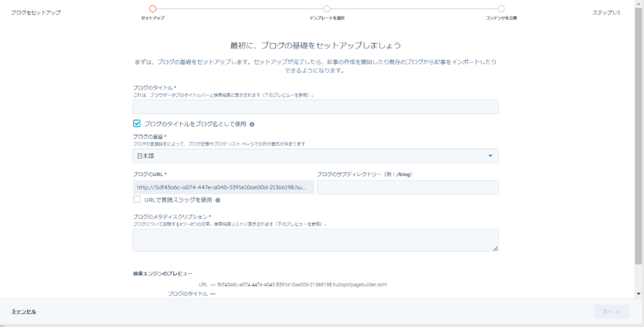Uncheck ブログのタイトルをブログ名として使用 checkbox

tap(137, 123)
